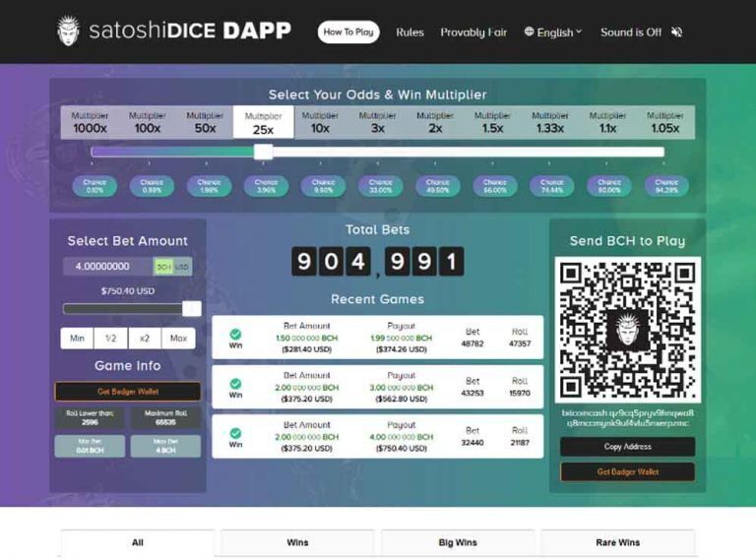
Task: Choose the Chance 1.98% pill
Action: pyautogui.click(x=209, y=186)
